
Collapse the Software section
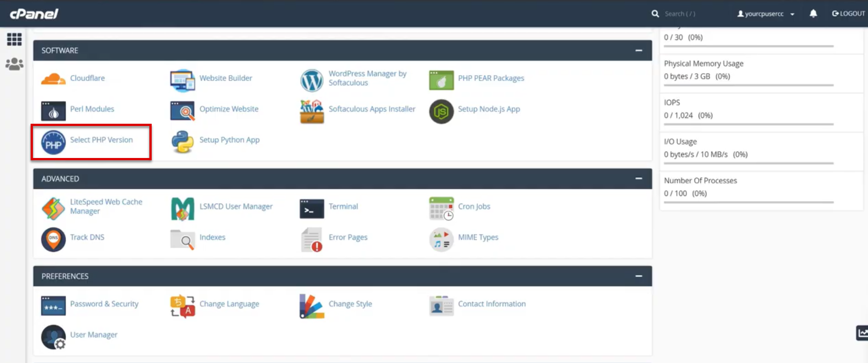click(639, 50)
